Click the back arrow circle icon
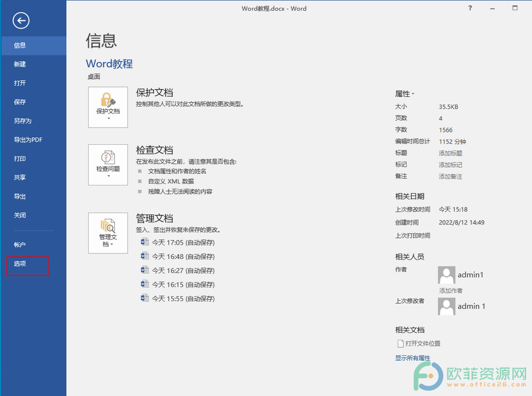The width and height of the screenshot is (532, 396). pyautogui.click(x=21, y=21)
